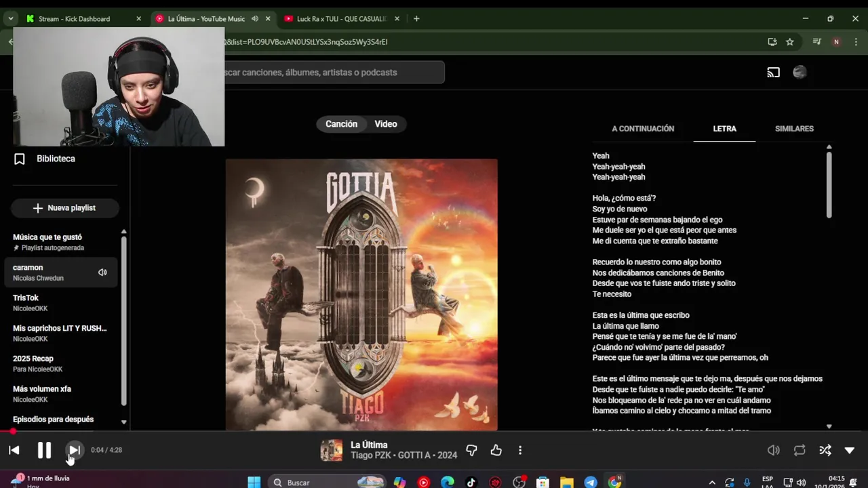868x488 pixels.
Task: Skip to the next track
Action: click(x=75, y=450)
